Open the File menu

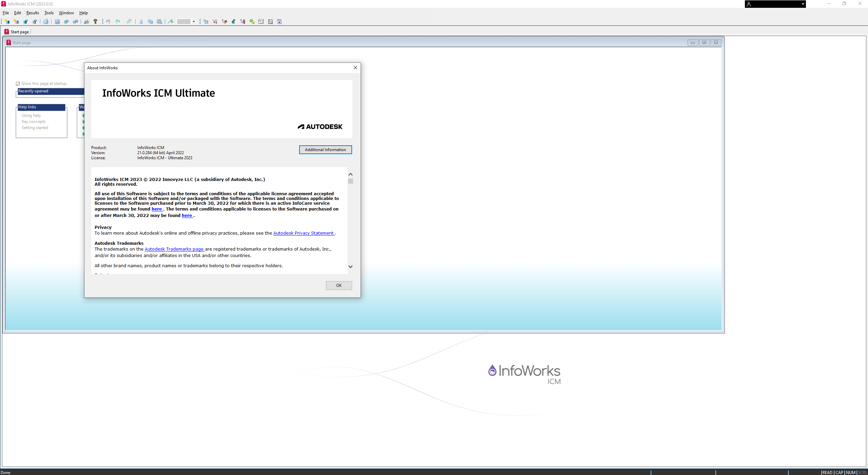[6, 13]
